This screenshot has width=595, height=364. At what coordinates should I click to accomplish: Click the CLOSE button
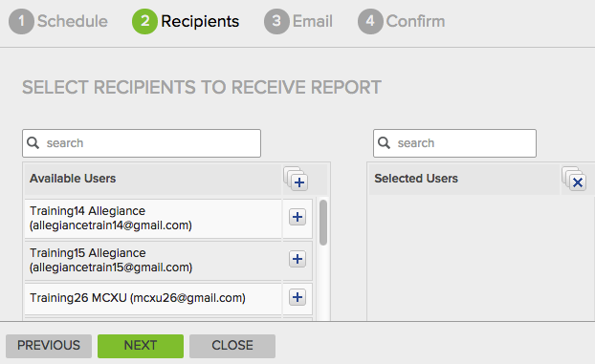(x=232, y=346)
